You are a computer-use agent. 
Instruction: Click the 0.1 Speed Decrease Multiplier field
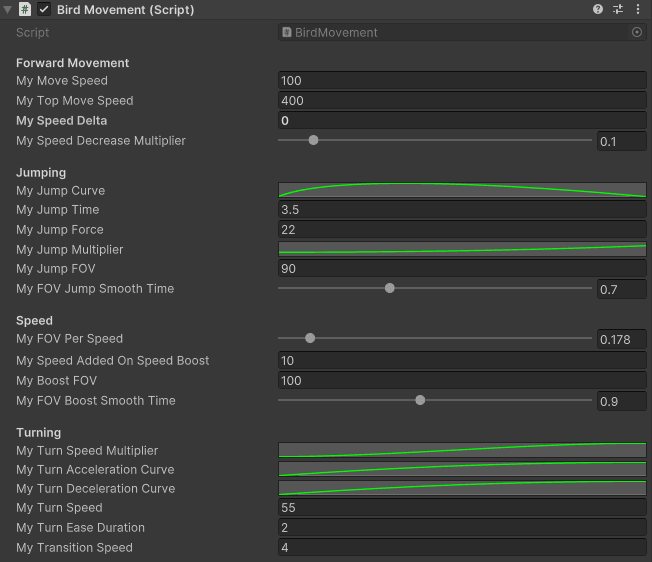(x=622, y=141)
